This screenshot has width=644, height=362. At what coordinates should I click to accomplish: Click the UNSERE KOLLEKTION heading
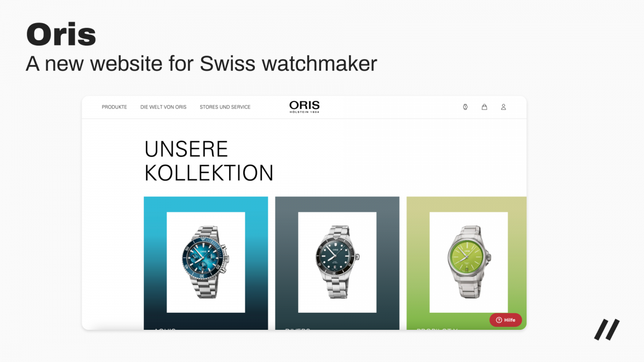click(209, 161)
